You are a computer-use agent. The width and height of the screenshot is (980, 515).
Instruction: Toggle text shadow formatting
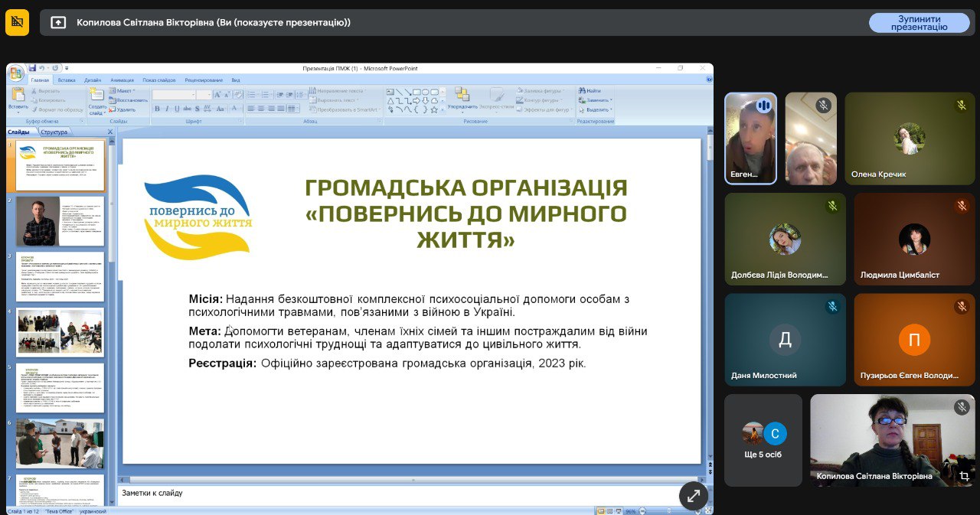click(x=196, y=109)
